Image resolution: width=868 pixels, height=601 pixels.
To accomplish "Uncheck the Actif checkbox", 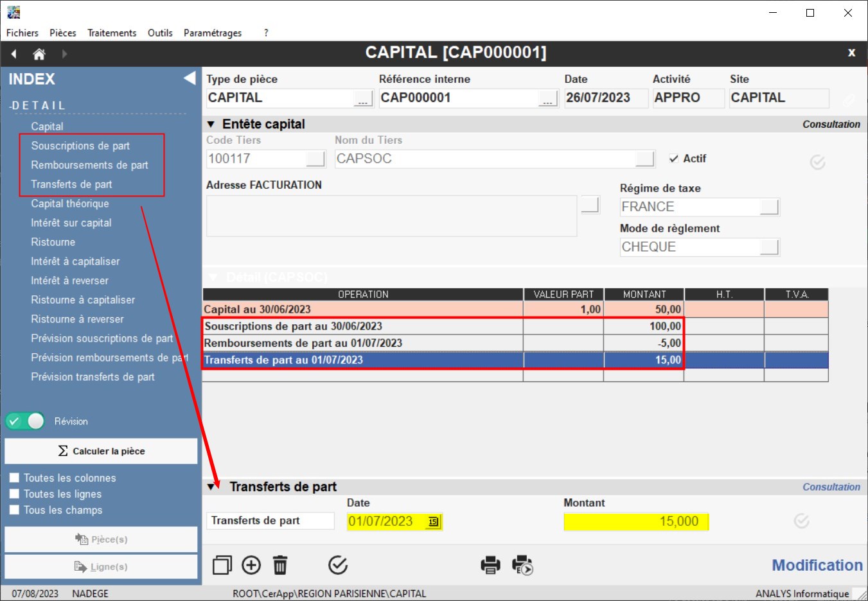I will click(673, 159).
